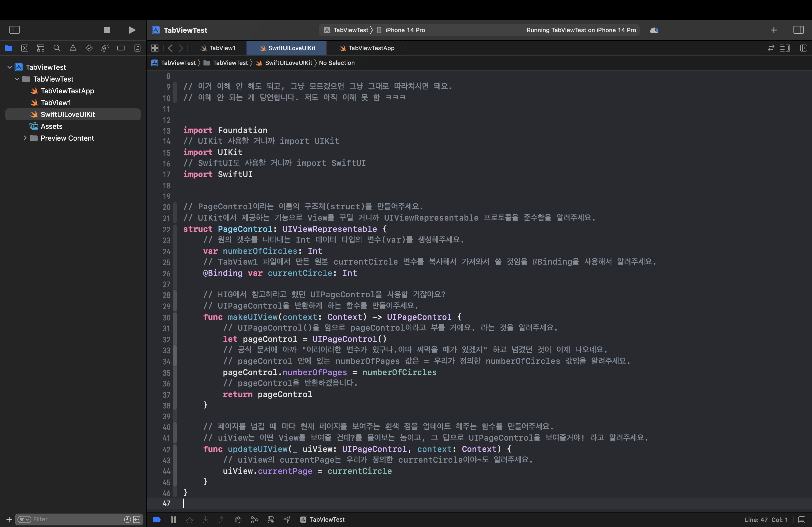Click the Simulate Location arrow icon
The image size is (812, 527).
click(x=287, y=519)
